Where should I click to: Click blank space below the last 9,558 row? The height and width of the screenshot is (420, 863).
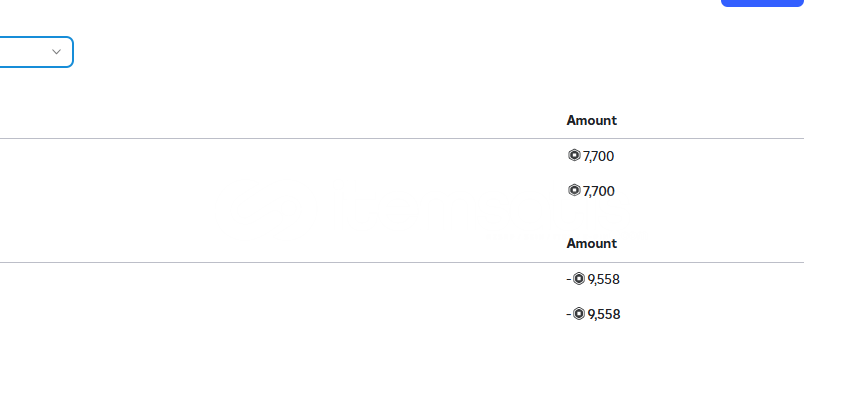402,369
